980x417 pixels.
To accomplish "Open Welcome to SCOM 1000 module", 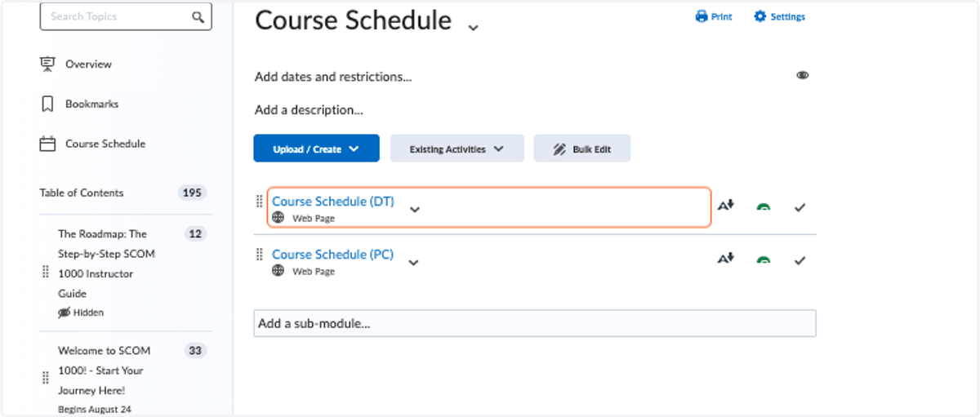I will pos(106,370).
